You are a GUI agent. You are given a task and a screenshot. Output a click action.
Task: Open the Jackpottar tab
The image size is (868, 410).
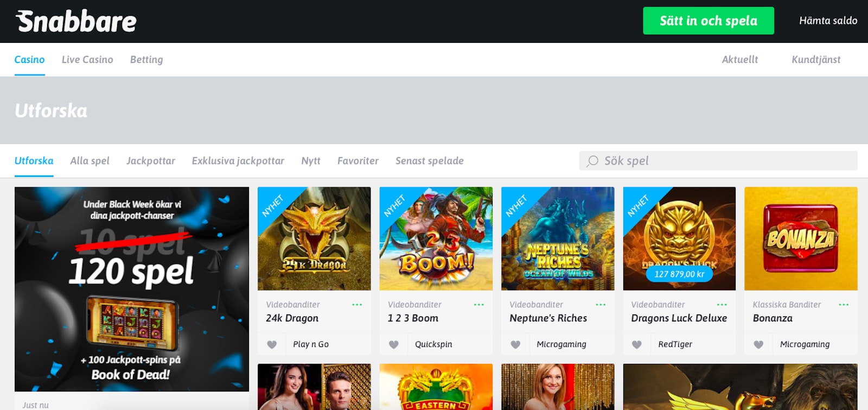[x=150, y=161]
